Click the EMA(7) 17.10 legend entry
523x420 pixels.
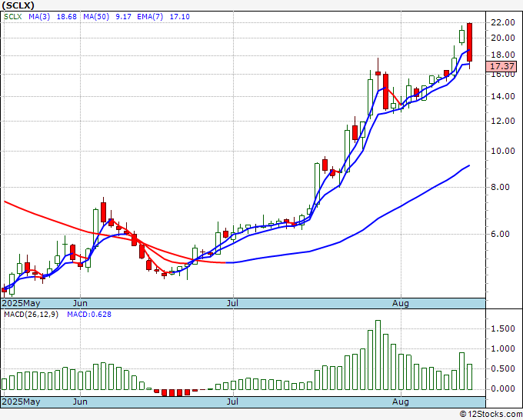click(163, 17)
